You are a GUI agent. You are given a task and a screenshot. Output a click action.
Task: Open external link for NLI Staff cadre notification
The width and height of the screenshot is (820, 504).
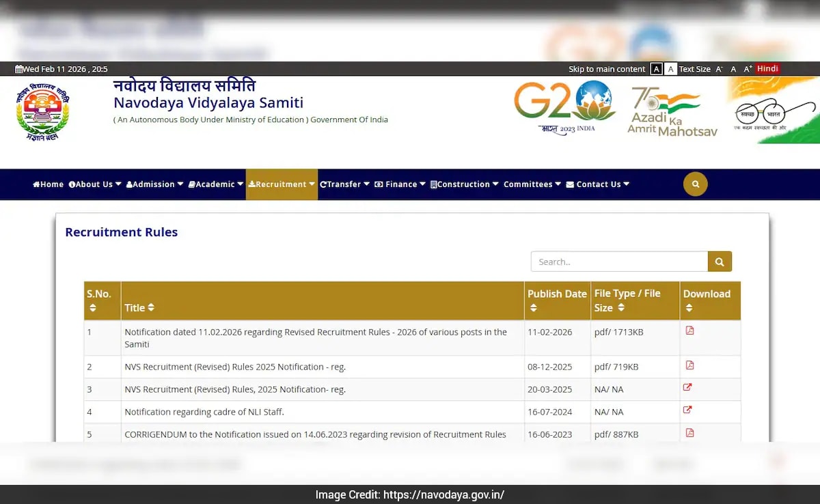pos(687,410)
